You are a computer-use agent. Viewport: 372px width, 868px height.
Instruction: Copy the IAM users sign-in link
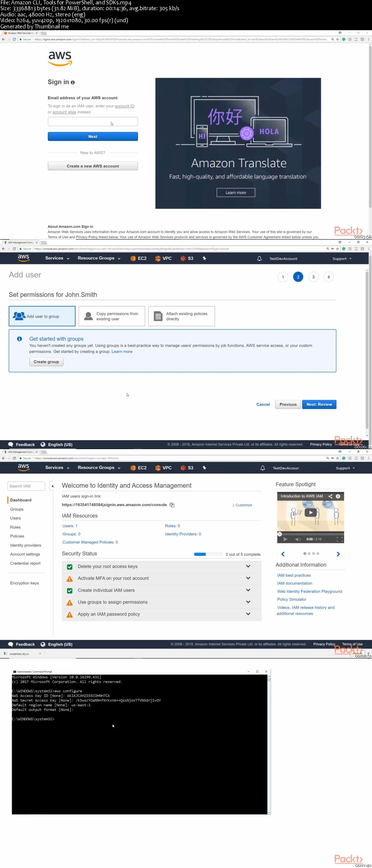click(x=172, y=505)
